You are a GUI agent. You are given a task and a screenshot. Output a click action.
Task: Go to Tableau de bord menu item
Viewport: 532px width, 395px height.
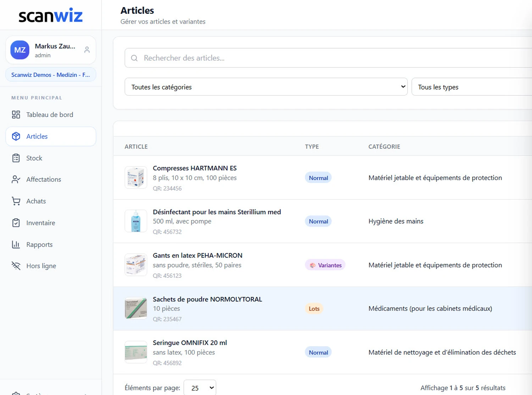(51, 114)
